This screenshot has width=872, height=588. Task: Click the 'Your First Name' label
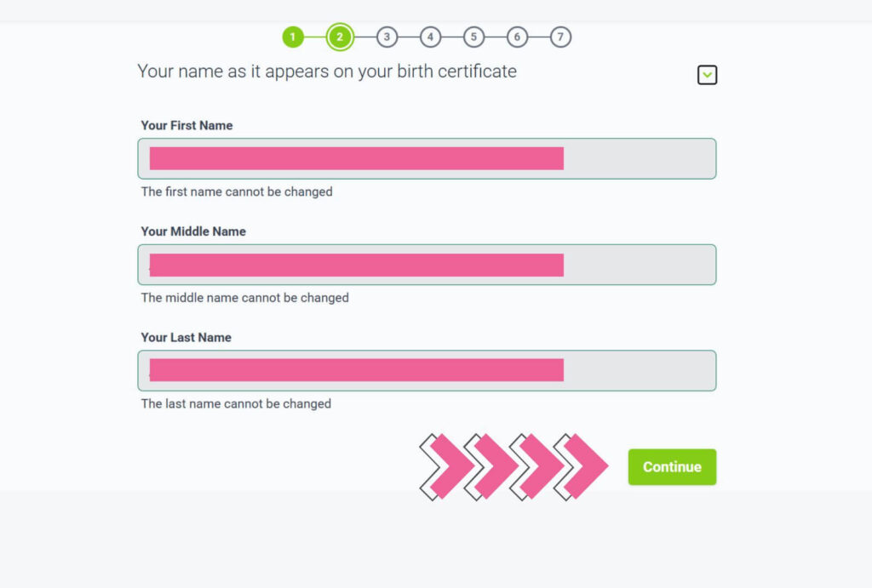click(x=186, y=125)
